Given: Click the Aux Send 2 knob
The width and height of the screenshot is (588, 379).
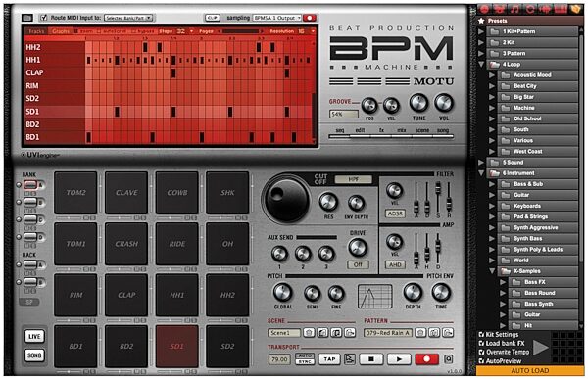Looking at the screenshot, I should point(303,254).
